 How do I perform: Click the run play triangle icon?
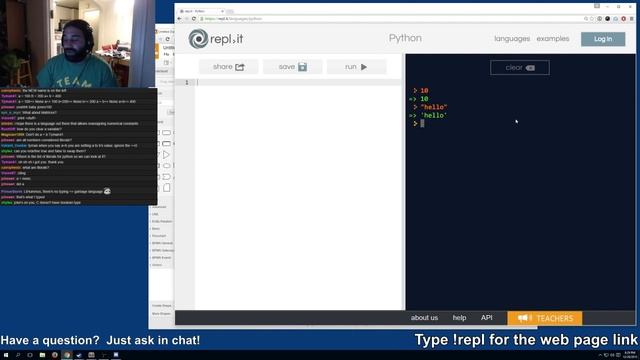pyautogui.click(x=364, y=67)
